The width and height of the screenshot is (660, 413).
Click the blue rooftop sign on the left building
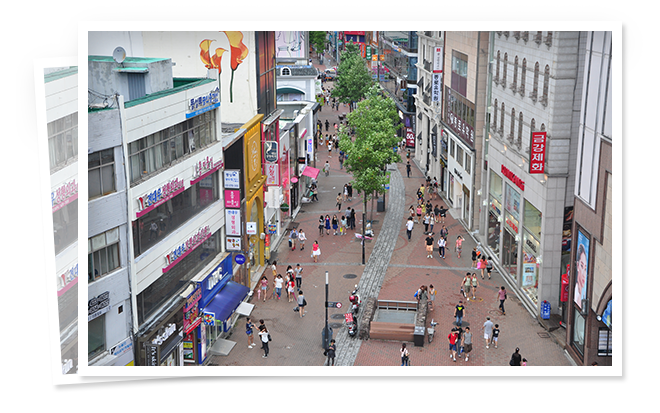203,101
